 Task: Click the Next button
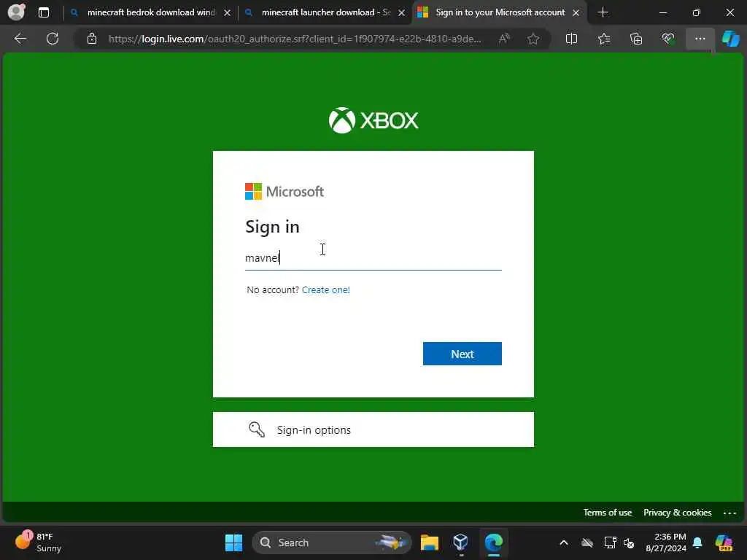(x=462, y=354)
